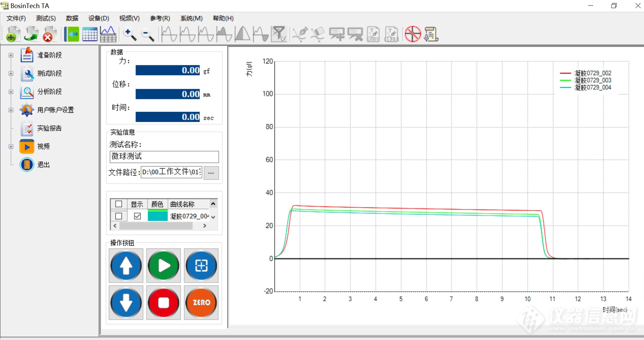Stop the test with the red stop button
This screenshot has width=644, height=340.
point(164,302)
